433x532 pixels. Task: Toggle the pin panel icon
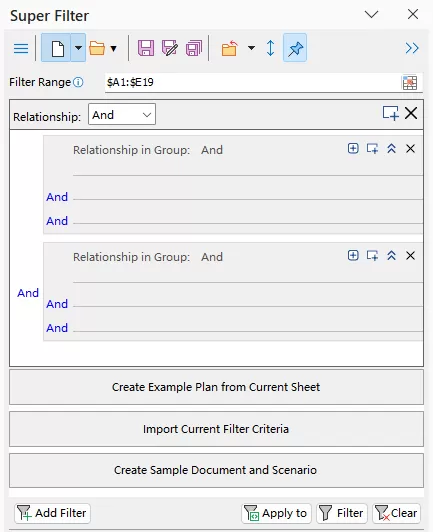(x=295, y=48)
